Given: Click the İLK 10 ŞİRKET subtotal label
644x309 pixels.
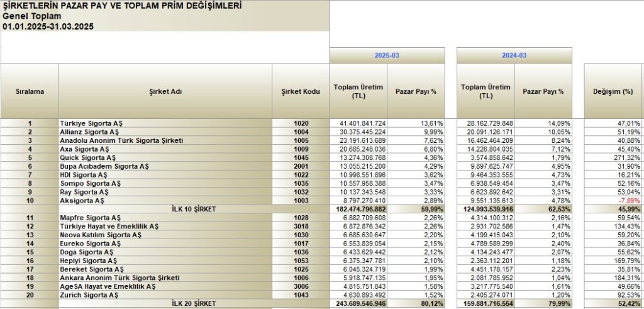Looking at the screenshot, I should click(x=194, y=210).
